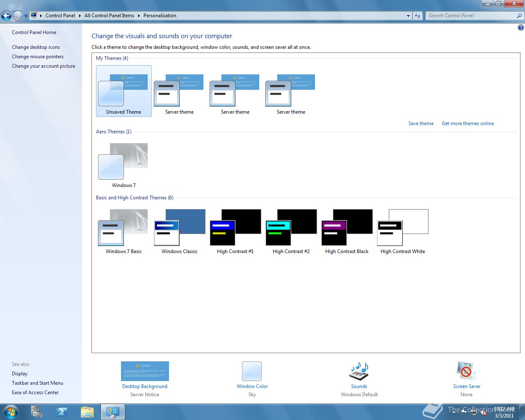This screenshot has width=525, height=420.
Task: Expand arrow after All Control Panel Items
Action: 139,16
